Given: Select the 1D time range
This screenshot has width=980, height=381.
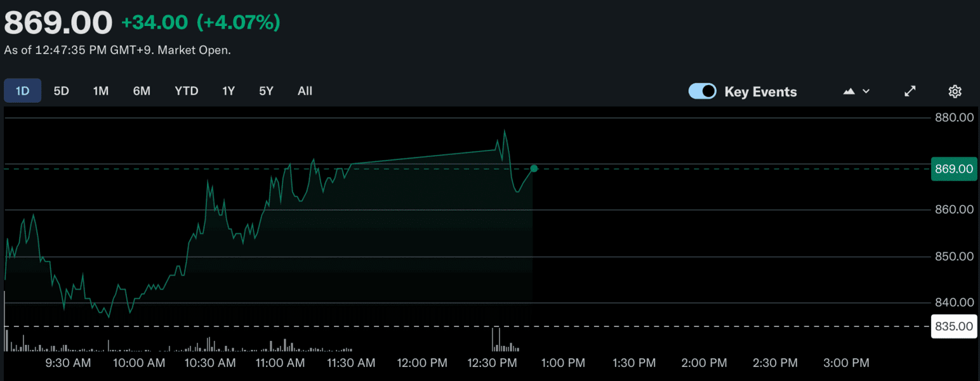Looking at the screenshot, I should [23, 91].
